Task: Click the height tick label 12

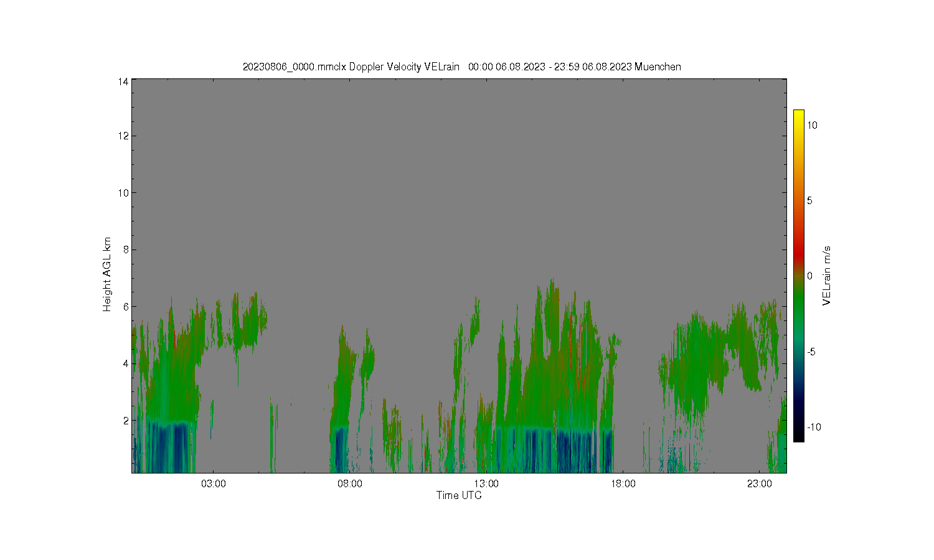Action: pos(123,136)
